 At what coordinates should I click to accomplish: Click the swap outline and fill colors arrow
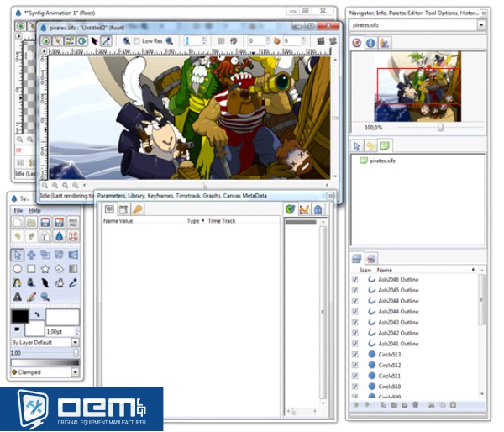(37, 314)
